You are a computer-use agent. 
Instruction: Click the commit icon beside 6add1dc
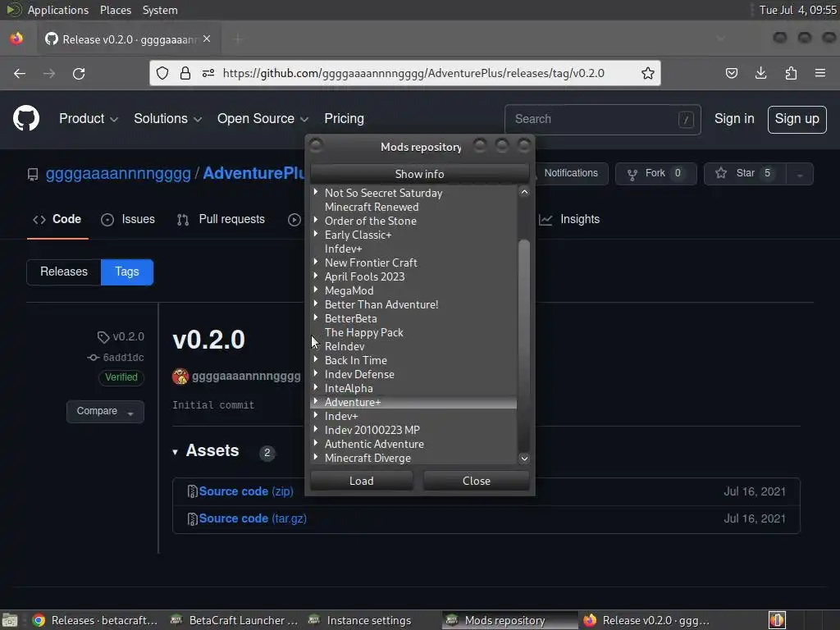94,358
